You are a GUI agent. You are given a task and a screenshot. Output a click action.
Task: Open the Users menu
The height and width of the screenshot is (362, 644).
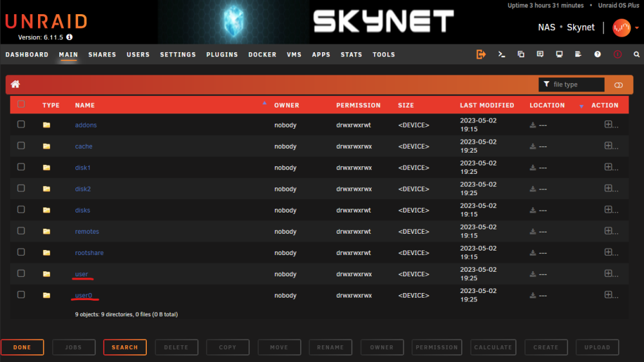(138, 55)
